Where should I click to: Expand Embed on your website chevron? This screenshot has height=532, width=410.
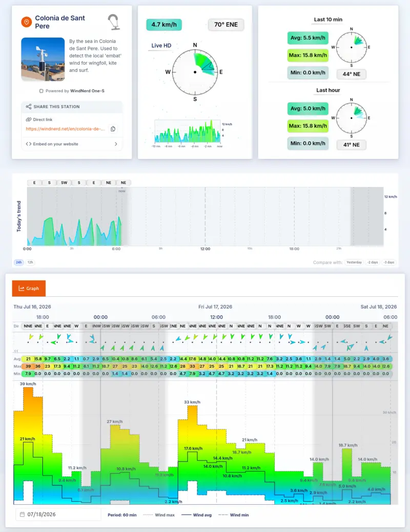coord(116,144)
